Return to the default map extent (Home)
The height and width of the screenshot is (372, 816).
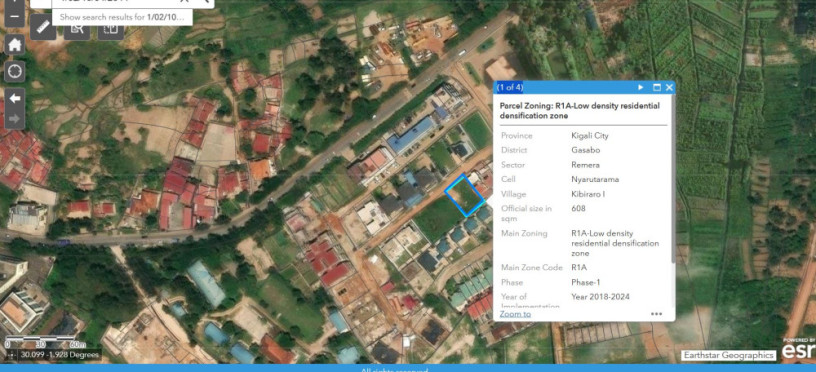pos(15,45)
